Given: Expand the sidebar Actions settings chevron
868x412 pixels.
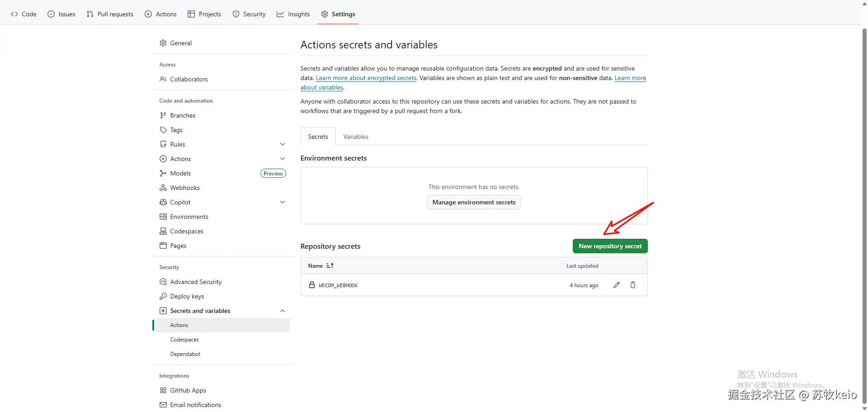Looking at the screenshot, I should click(283, 159).
